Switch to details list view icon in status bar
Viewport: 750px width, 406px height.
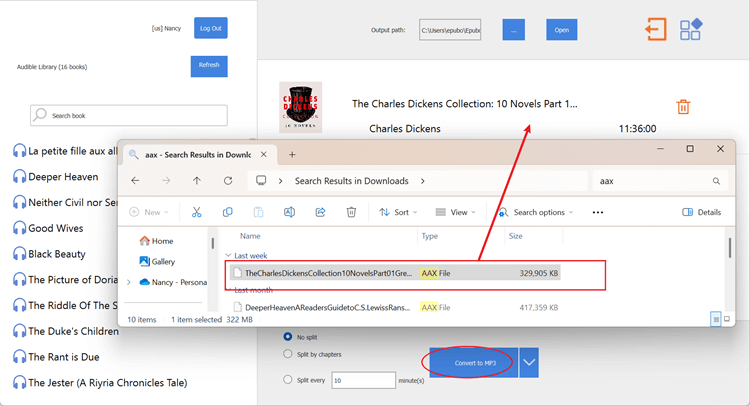(x=716, y=319)
